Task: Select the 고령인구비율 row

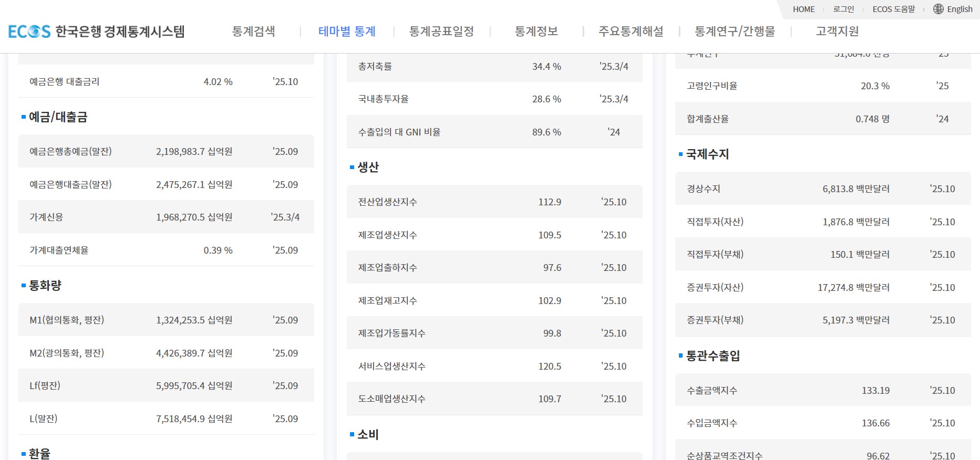Action: (x=823, y=86)
